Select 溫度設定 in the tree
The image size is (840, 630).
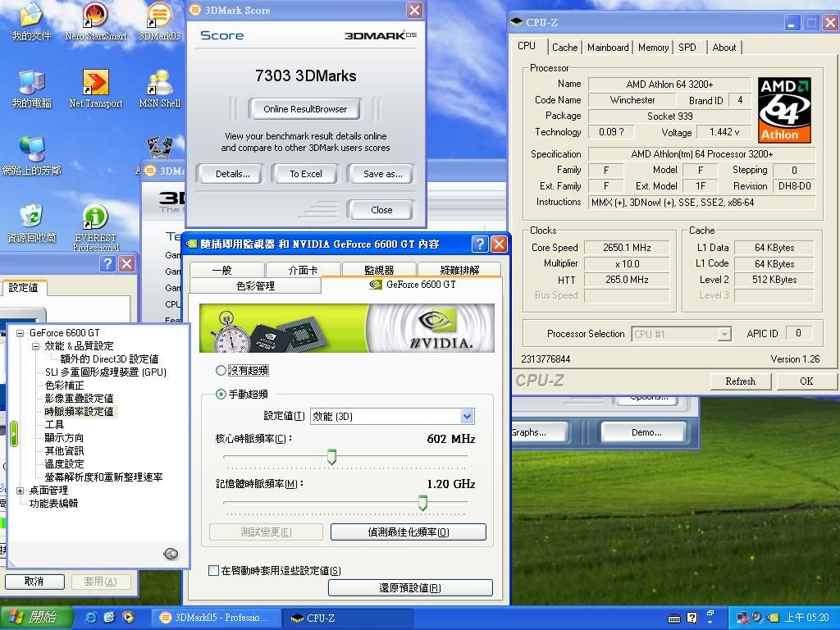64,464
